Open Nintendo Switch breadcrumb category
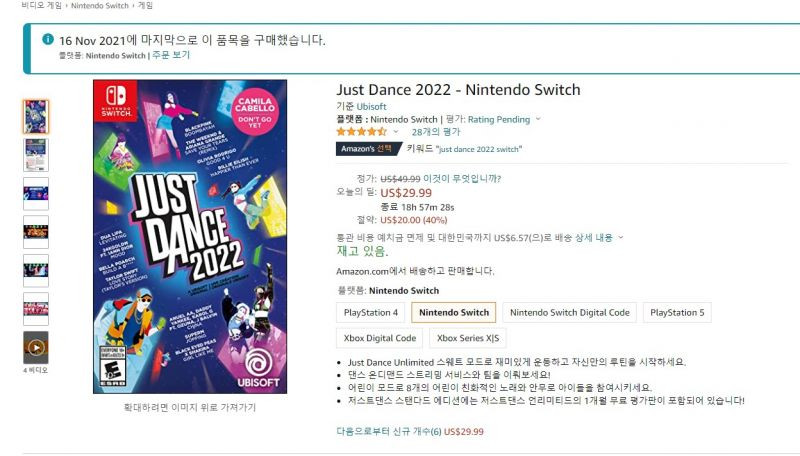This screenshot has width=800, height=456. [99, 6]
